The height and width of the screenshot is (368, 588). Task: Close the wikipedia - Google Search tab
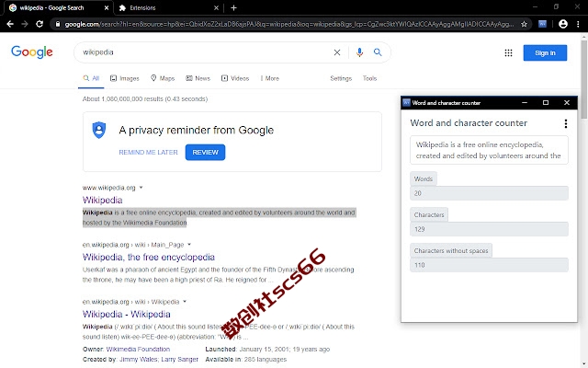pyautogui.click(x=107, y=7)
